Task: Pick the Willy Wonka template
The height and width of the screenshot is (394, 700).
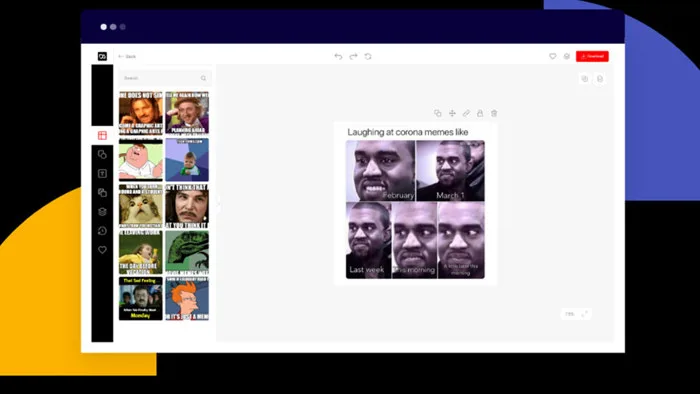Action: click(187, 113)
